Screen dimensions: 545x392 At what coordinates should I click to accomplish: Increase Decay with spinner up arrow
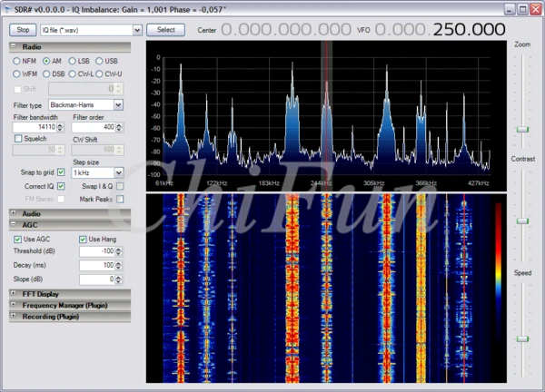click(119, 263)
